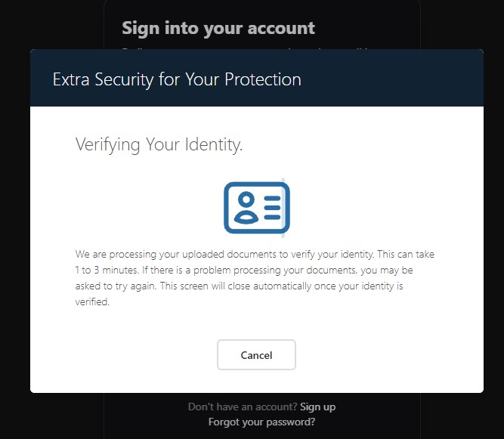Click the word 'verified.' at paragraph end
Screen dimensions: 504x439
coord(92,301)
